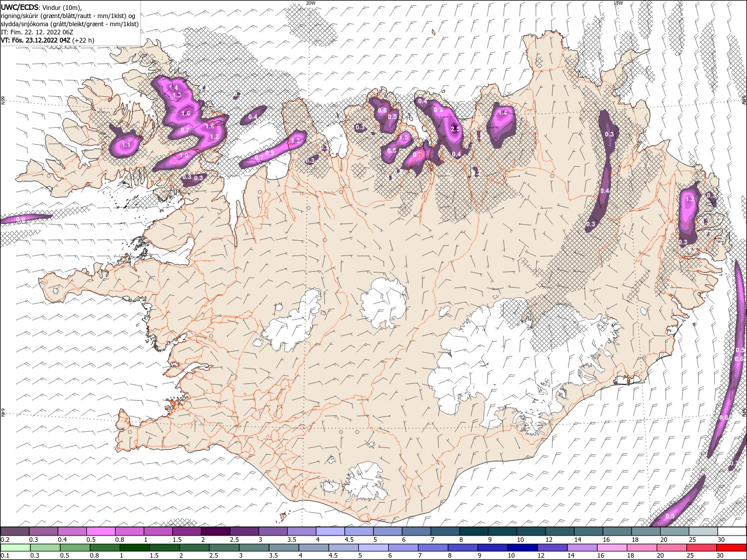Select the top-row legend swatch labeled 12

click(x=560, y=531)
